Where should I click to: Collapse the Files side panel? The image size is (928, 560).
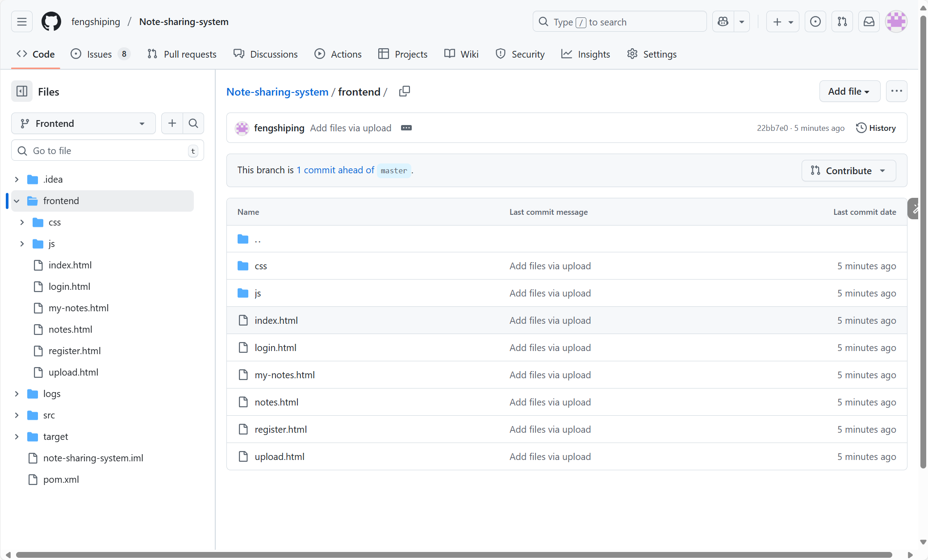(22, 92)
